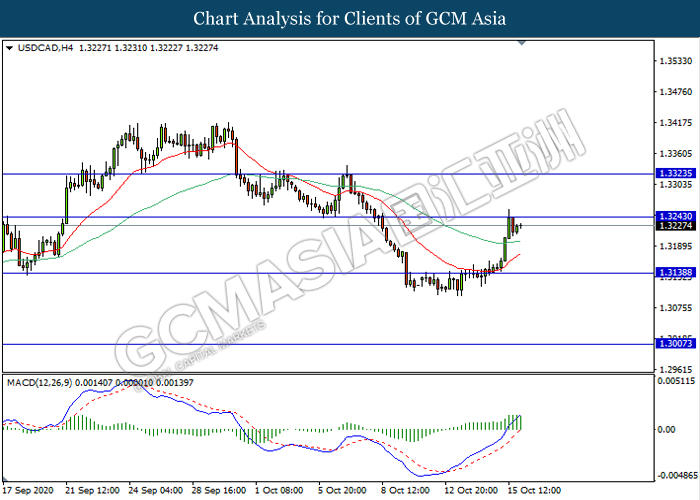Select the 1.30073 support price tag

(671, 344)
